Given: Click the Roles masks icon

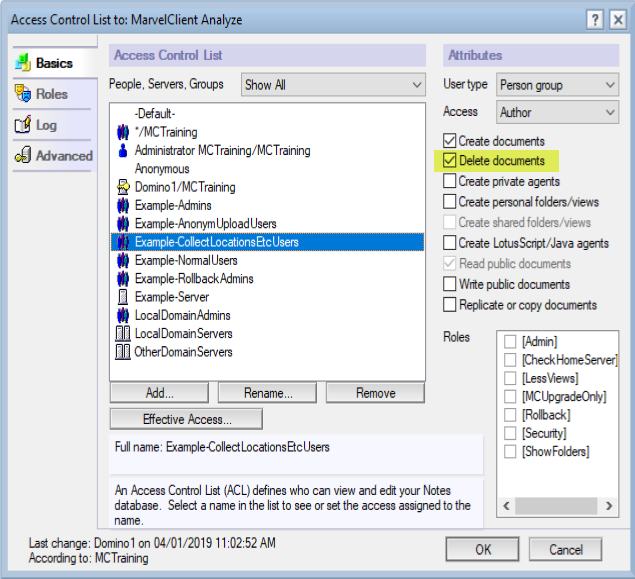Looking at the screenshot, I should (x=23, y=94).
